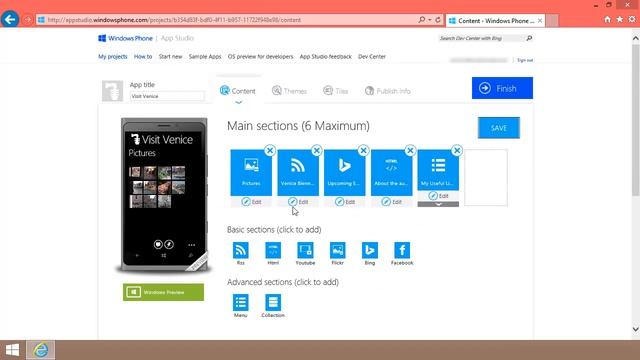
Task: Open the How to page
Action: [x=143, y=57]
